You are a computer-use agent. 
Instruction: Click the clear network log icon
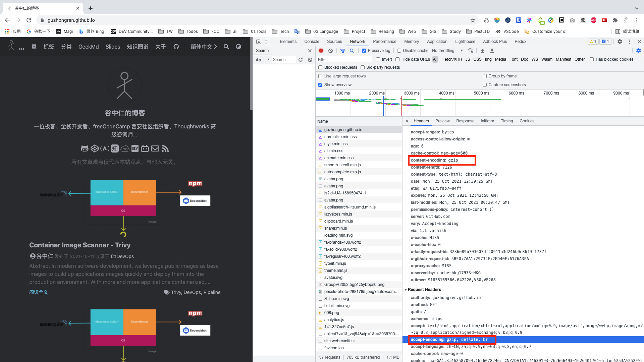330,51
